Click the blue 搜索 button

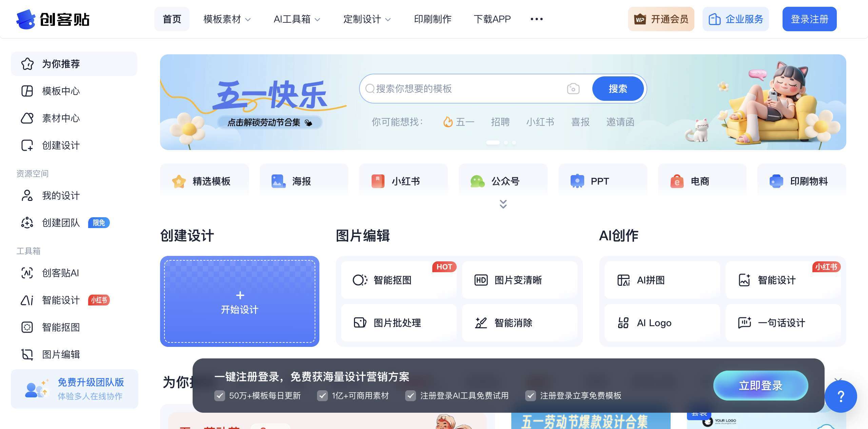tap(618, 89)
